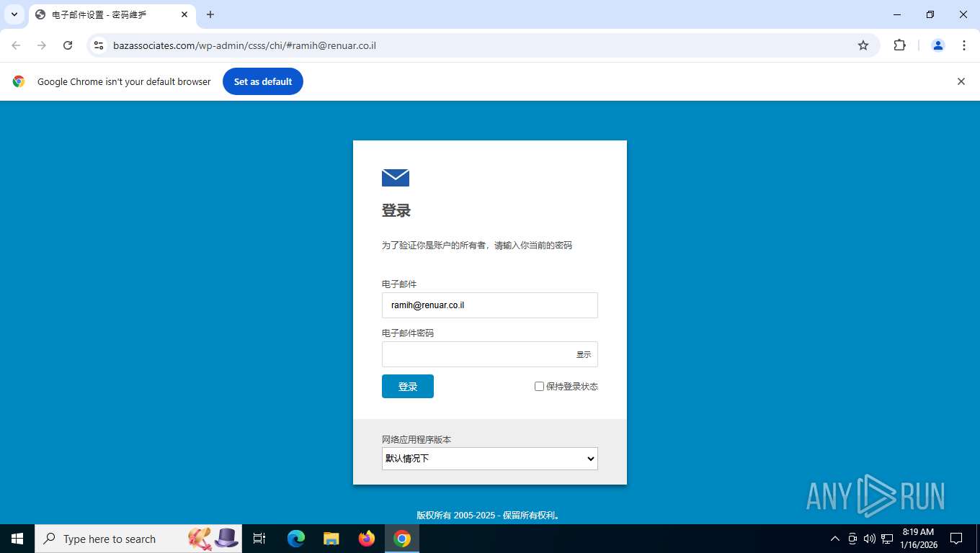Image resolution: width=980 pixels, height=553 pixels.
Task: Click the blue envelope mail icon
Action: [396, 177]
